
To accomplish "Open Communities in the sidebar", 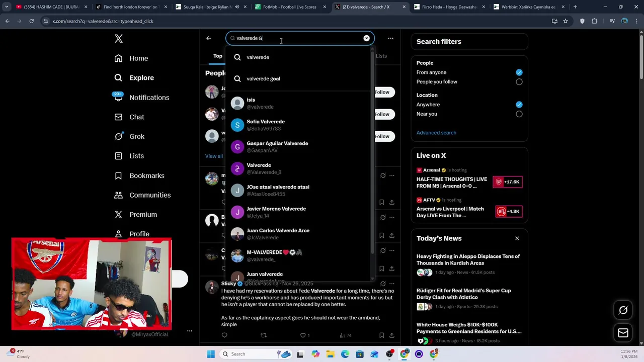I will 142,195.
